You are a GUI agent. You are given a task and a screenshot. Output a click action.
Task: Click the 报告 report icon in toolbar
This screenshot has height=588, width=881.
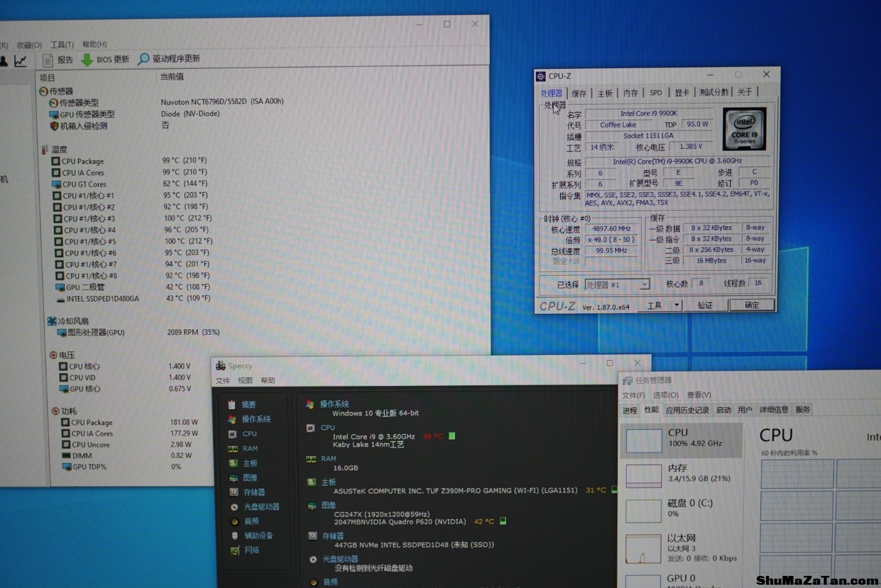tap(48, 60)
